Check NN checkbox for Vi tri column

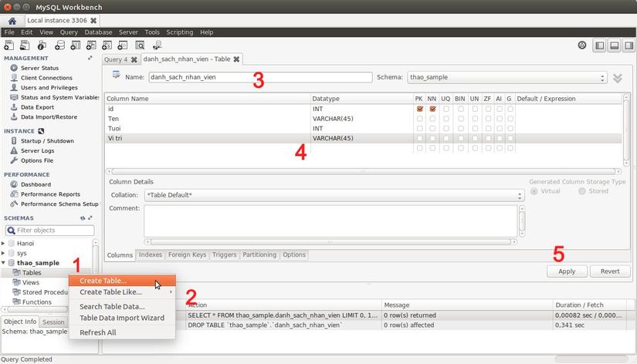point(432,138)
